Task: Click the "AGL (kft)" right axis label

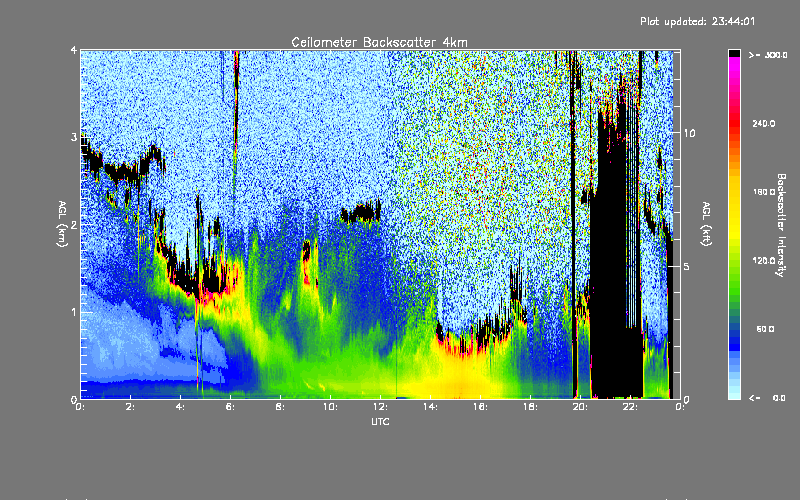Action: tap(707, 224)
